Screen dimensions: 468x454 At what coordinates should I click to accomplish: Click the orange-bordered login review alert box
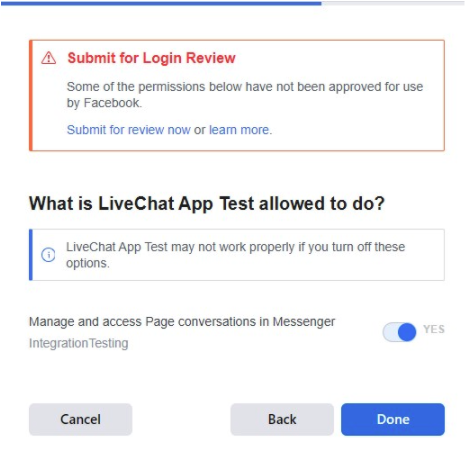(237, 95)
